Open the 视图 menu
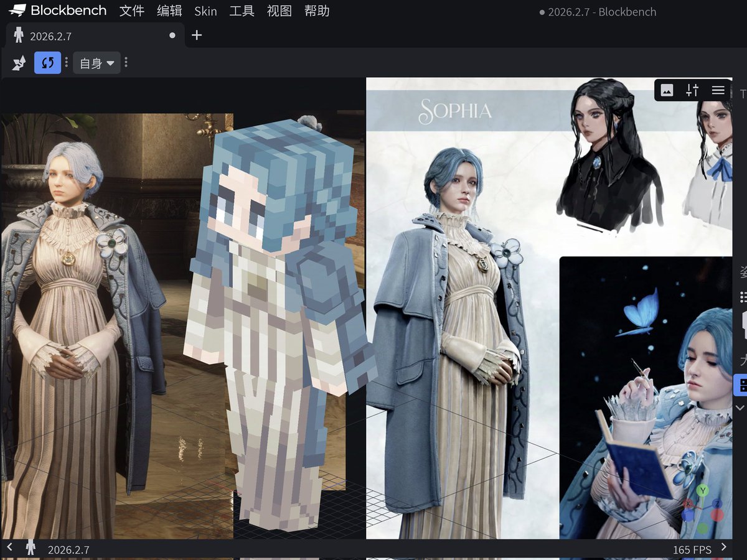The width and height of the screenshot is (747, 560). pyautogui.click(x=279, y=11)
